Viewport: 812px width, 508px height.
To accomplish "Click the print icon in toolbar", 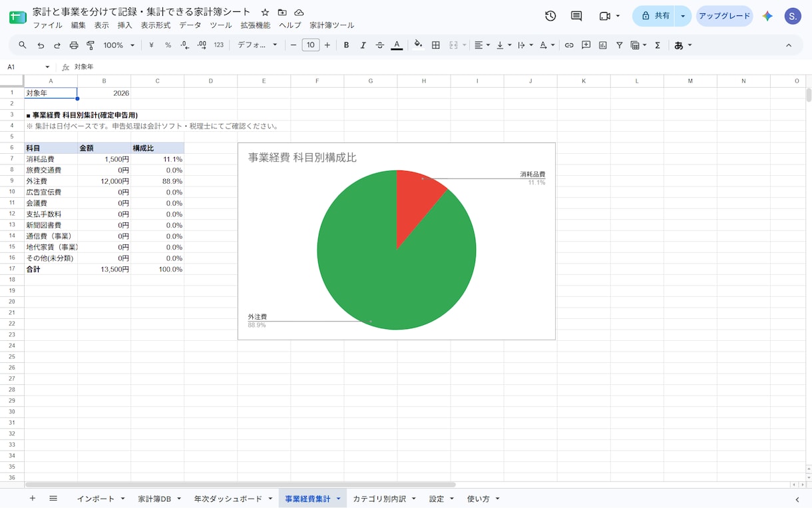I will pyautogui.click(x=74, y=45).
